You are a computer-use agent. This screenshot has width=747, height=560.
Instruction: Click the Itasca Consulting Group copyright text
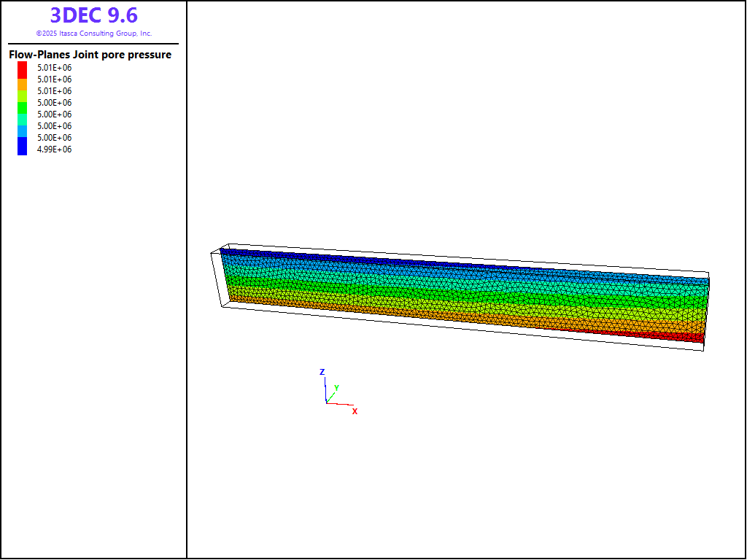[93, 34]
